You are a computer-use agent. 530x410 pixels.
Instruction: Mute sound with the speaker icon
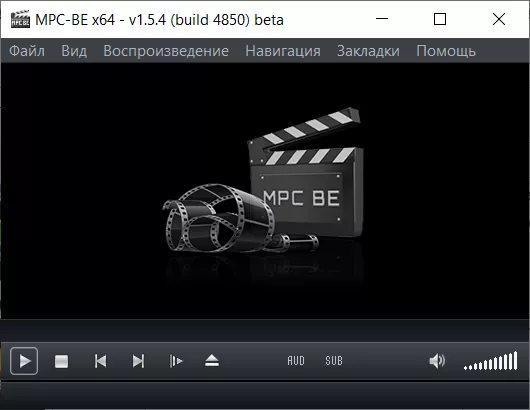click(437, 361)
